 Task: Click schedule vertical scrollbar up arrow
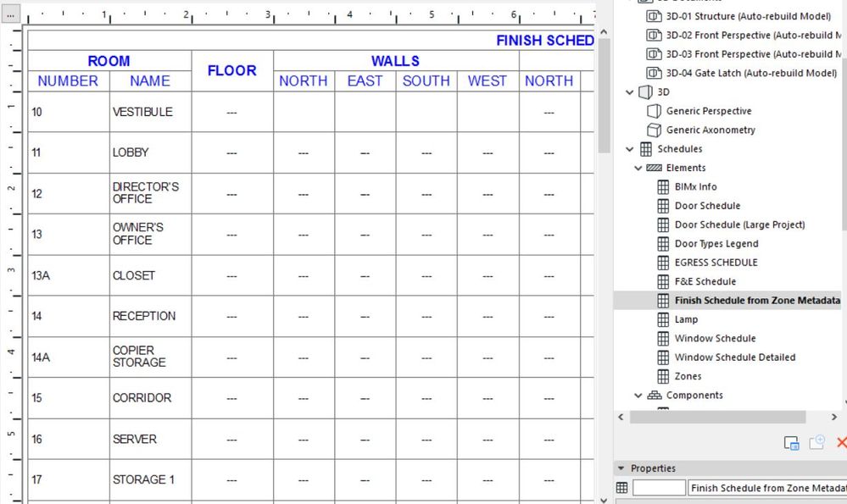tap(604, 32)
